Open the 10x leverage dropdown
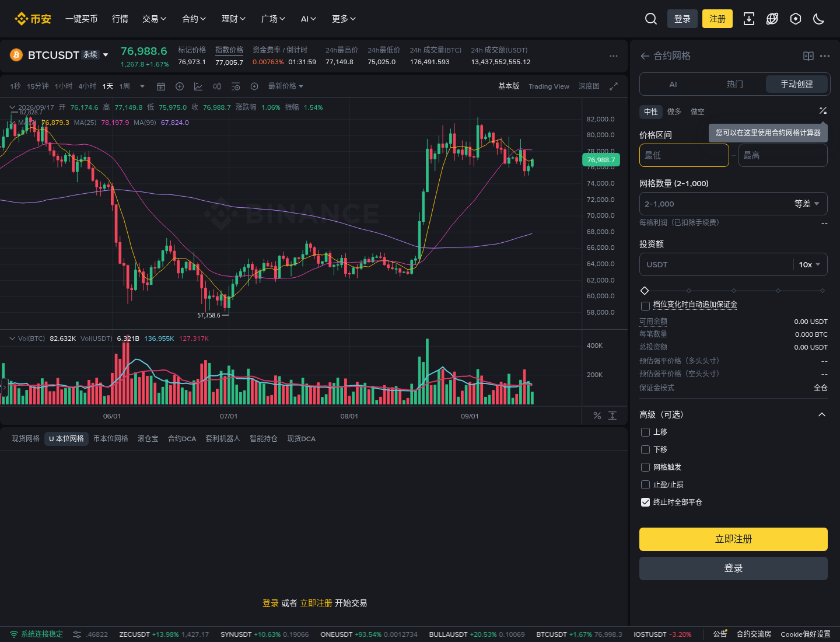 pyautogui.click(x=810, y=264)
